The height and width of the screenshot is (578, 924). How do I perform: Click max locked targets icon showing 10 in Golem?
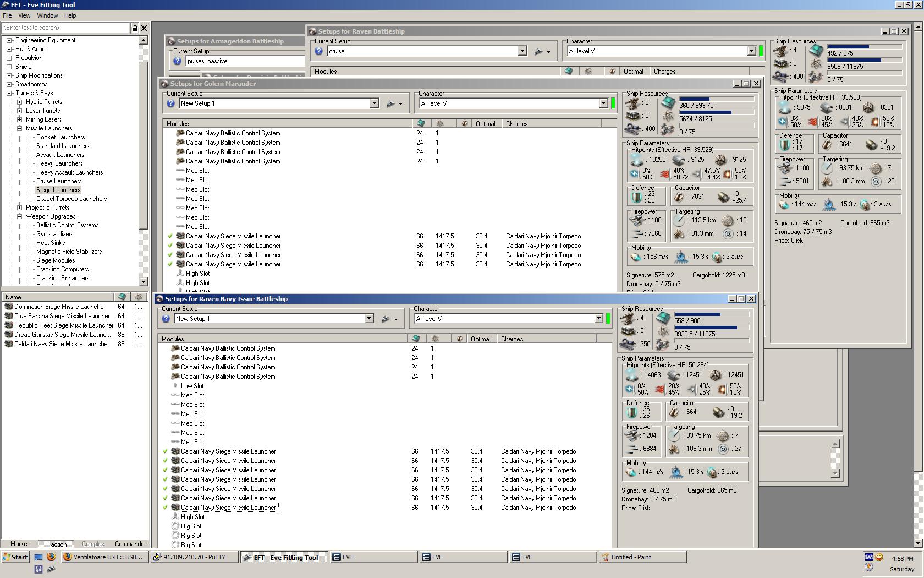point(728,220)
